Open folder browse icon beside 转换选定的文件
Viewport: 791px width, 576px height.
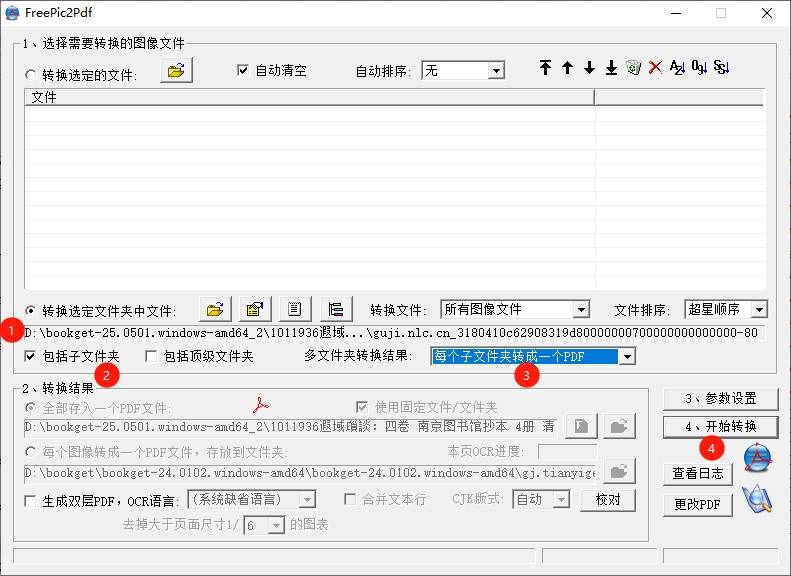coord(175,70)
